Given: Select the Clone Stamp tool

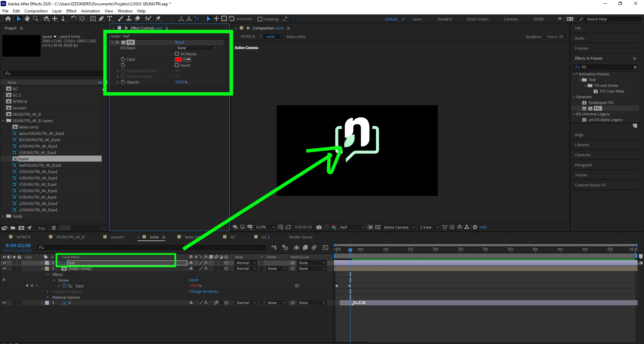Looking at the screenshot, I should (128, 19).
